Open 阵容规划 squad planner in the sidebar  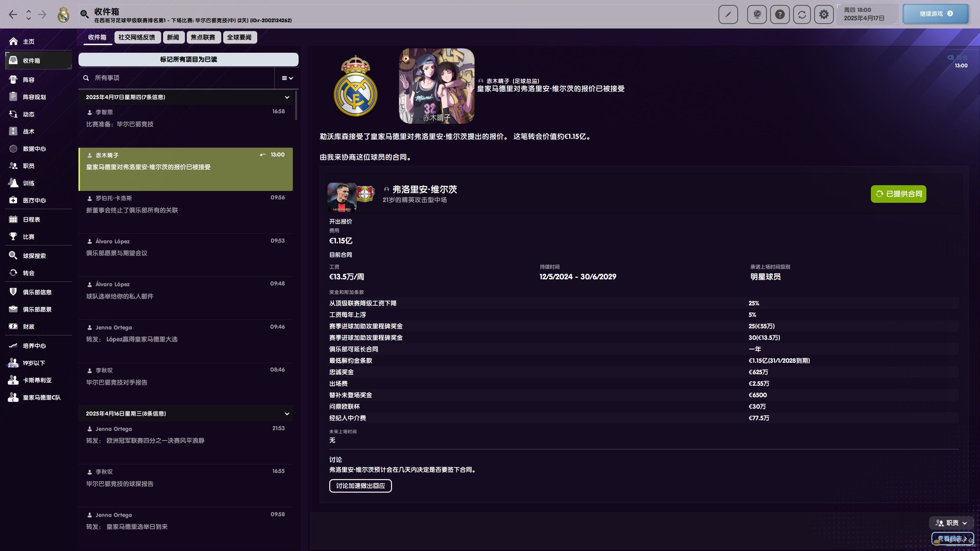(x=38, y=97)
